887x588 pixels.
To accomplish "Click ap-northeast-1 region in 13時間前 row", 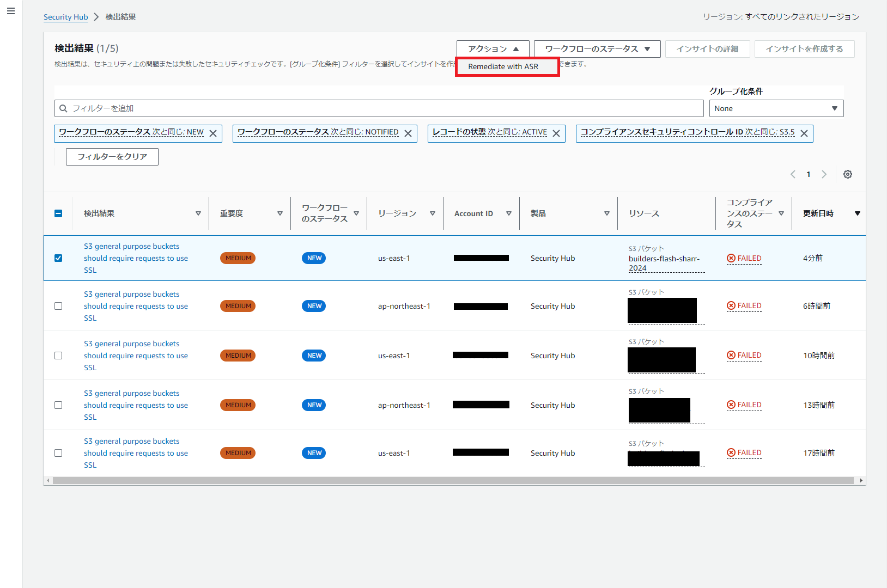I will click(404, 405).
